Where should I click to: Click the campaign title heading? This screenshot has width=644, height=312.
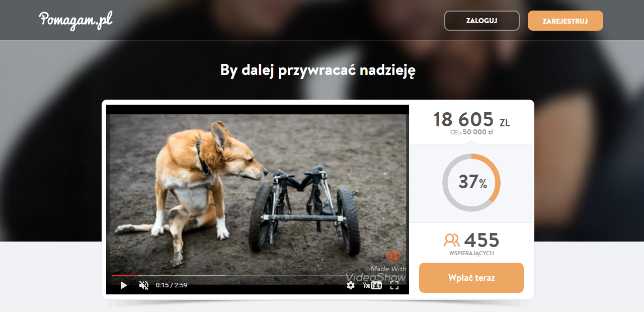[318, 70]
